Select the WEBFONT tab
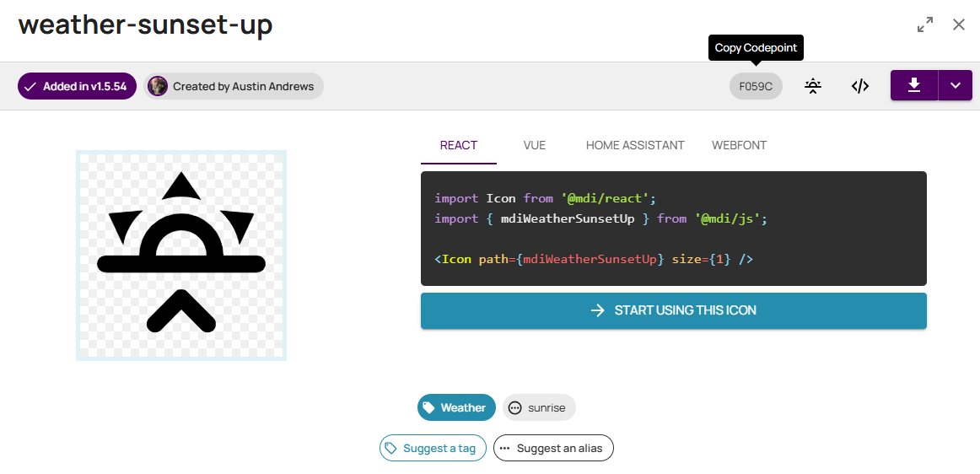This screenshot has height=474, width=980. (x=740, y=146)
